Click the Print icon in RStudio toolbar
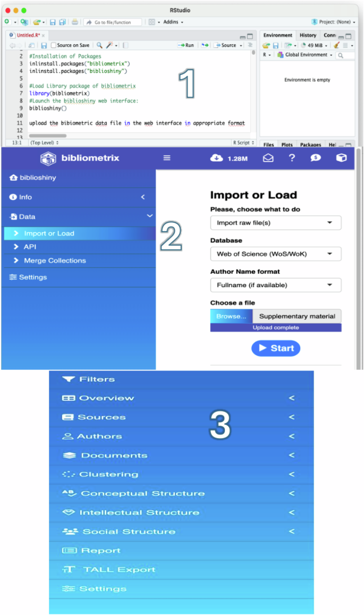This screenshot has height=615, width=364. tap(74, 22)
